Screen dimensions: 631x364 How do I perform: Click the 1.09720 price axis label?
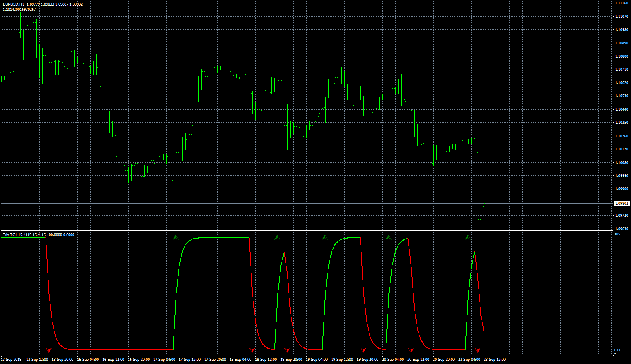pos(621,216)
